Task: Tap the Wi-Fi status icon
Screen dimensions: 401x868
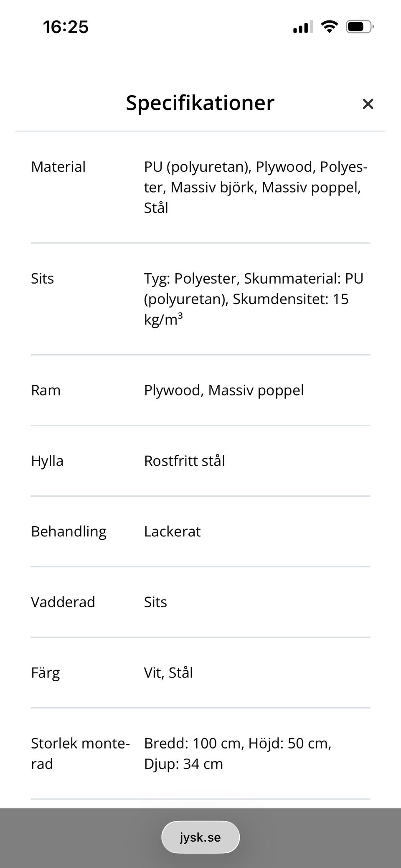Action: [x=329, y=27]
